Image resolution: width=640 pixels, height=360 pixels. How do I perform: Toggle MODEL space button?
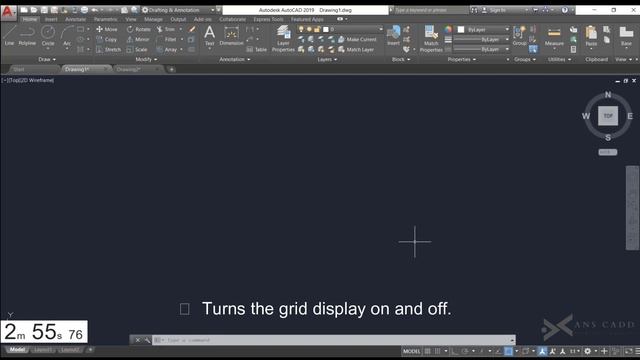411,351
